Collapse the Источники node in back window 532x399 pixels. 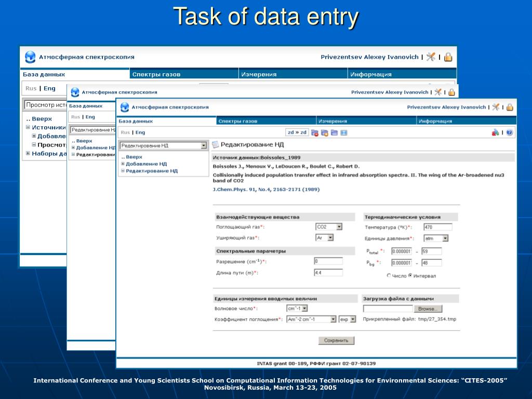click(x=28, y=127)
